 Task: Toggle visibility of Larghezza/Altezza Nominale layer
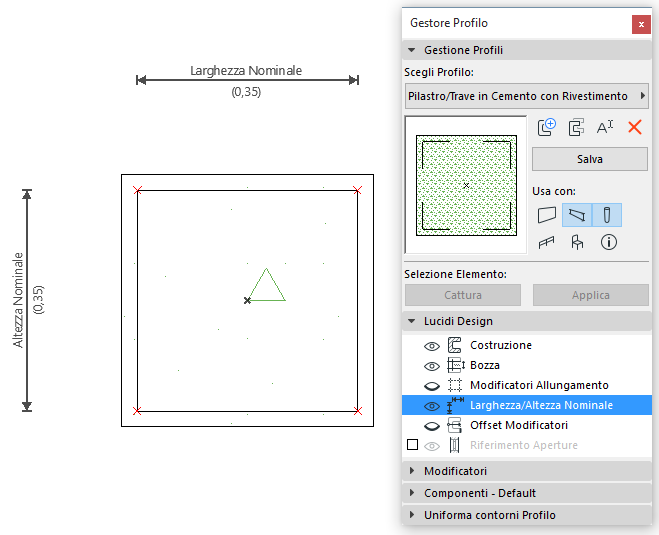click(x=432, y=406)
